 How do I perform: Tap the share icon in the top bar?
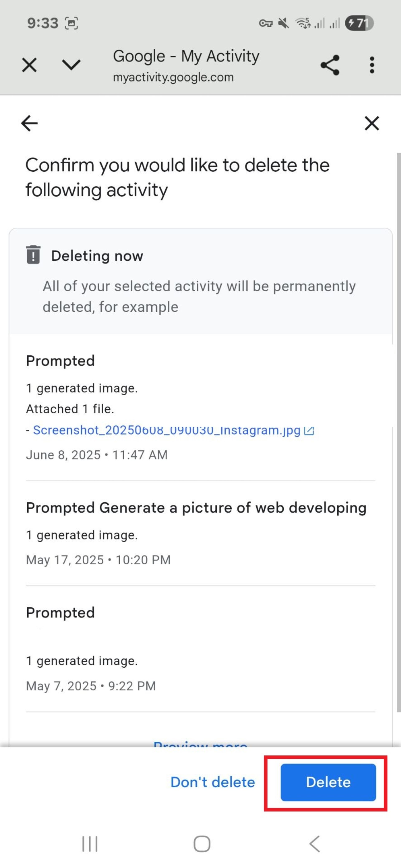coord(330,65)
